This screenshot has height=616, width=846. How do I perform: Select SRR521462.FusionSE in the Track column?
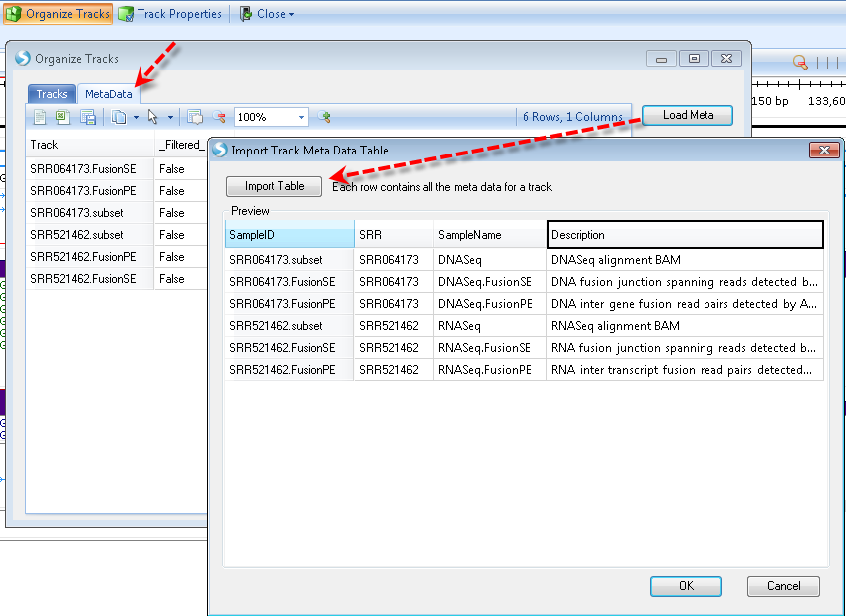point(90,279)
